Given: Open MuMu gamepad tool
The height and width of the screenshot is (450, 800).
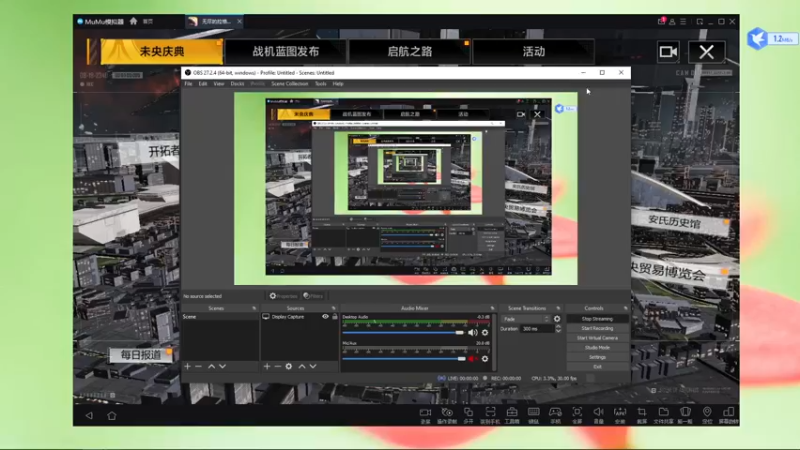Looking at the screenshot, I should point(555,415).
